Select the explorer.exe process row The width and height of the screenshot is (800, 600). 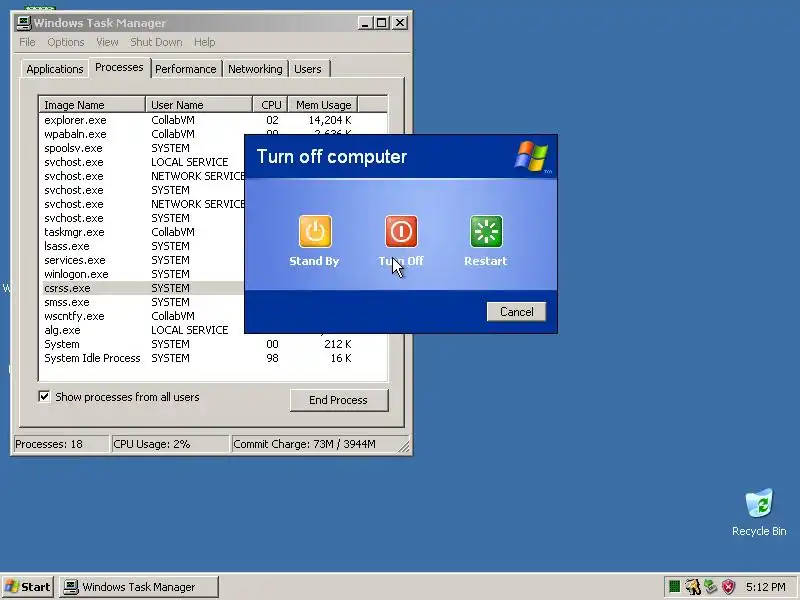(213, 120)
